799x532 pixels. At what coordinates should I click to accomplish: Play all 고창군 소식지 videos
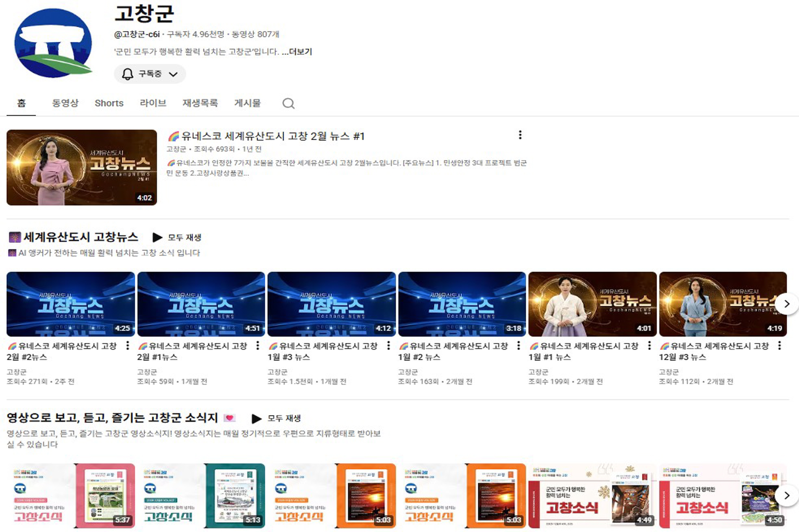[x=276, y=418]
